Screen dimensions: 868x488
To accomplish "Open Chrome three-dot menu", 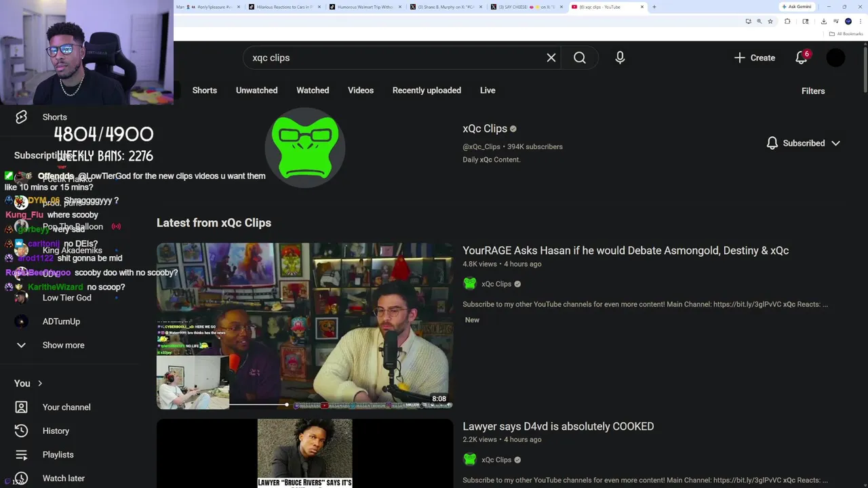I will click(x=859, y=21).
